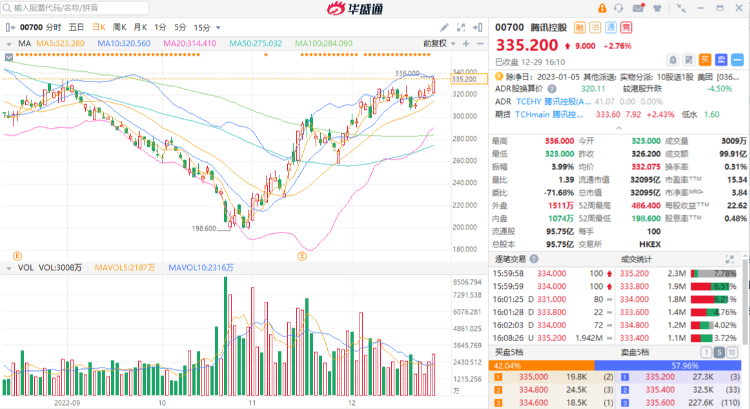Click the 卖盘5档 header

(x=635, y=353)
